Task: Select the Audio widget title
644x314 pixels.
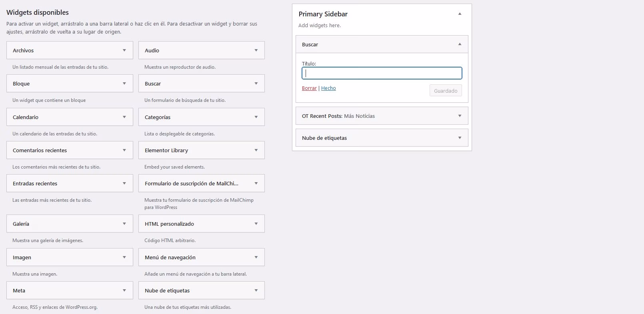Action: [152, 50]
